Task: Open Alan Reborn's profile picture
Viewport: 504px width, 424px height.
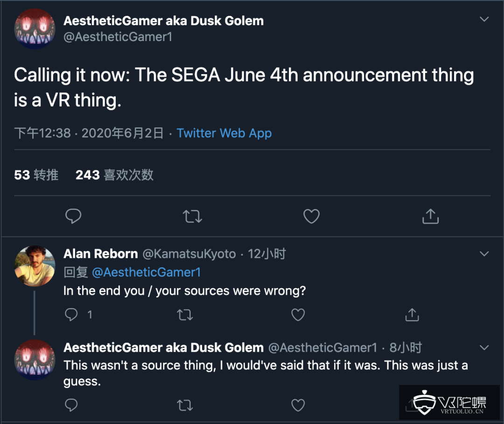Action: tap(35, 266)
